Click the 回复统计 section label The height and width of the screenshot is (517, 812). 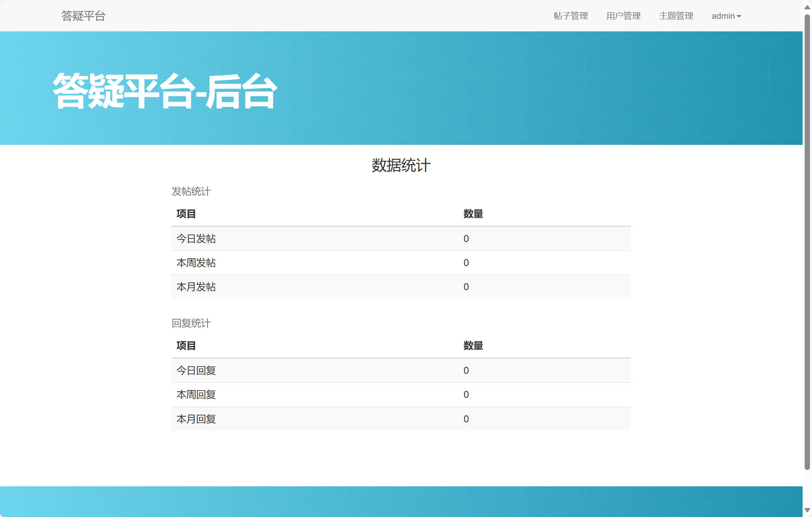(191, 323)
